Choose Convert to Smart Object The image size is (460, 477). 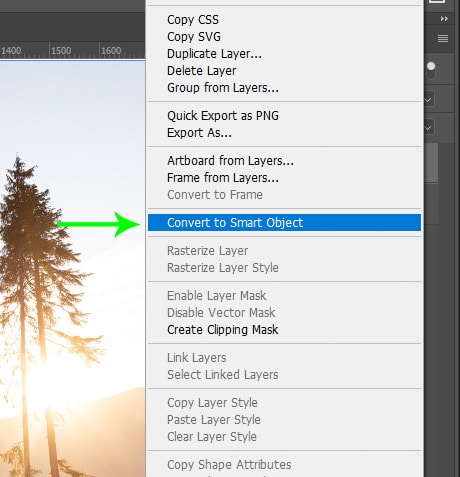(284, 223)
